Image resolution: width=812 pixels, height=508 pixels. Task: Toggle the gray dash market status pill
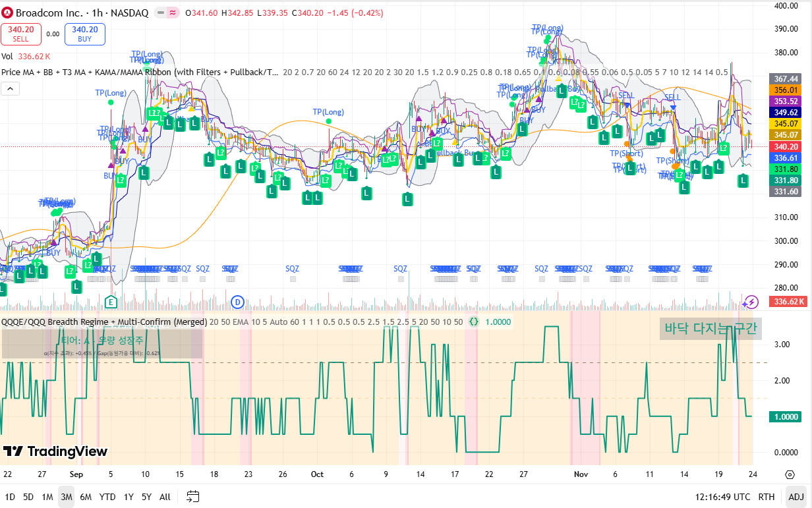pos(159,13)
